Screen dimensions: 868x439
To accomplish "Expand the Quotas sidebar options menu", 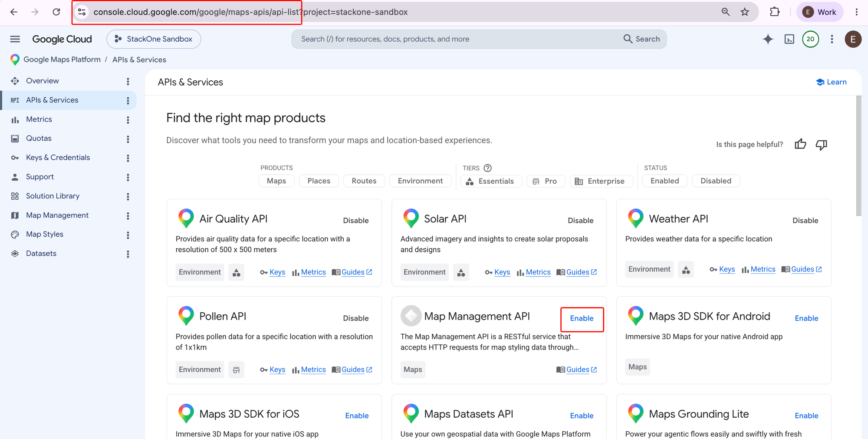I will 128,139.
